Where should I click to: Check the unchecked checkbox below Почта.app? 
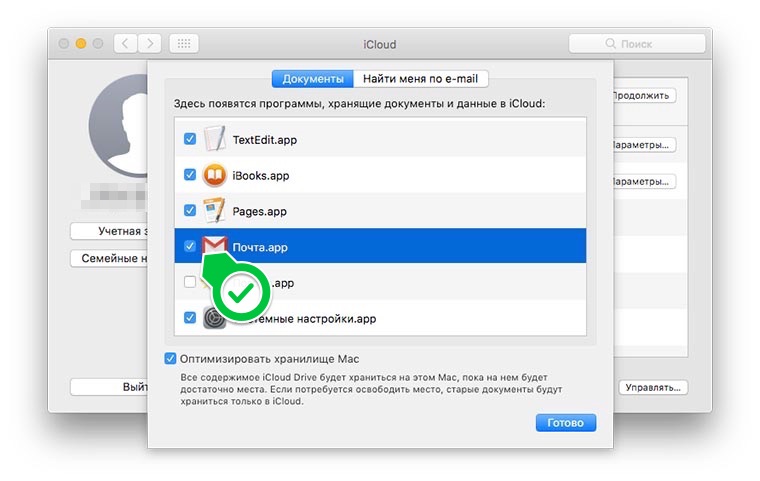pos(190,282)
